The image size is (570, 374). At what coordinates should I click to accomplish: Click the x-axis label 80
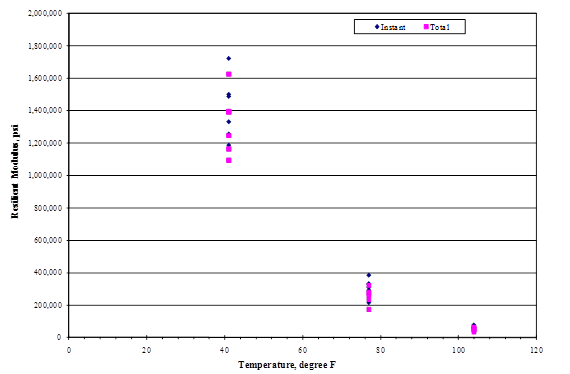pos(381,350)
